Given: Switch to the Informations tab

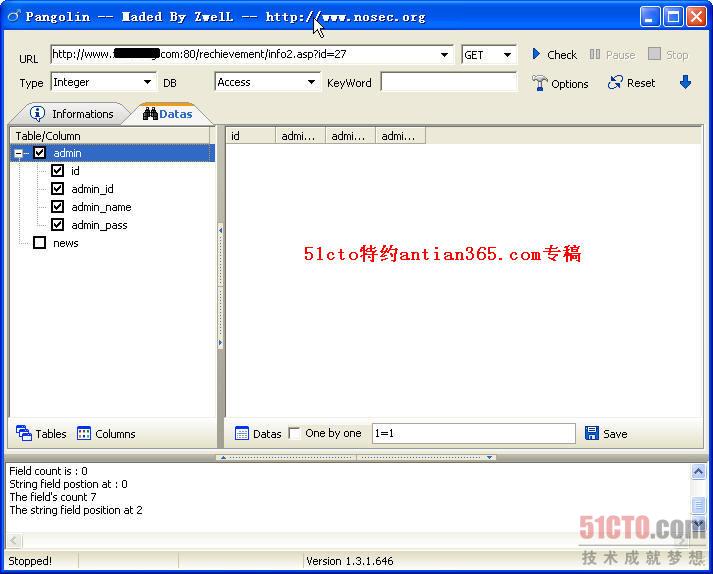Looking at the screenshot, I should coord(72,114).
